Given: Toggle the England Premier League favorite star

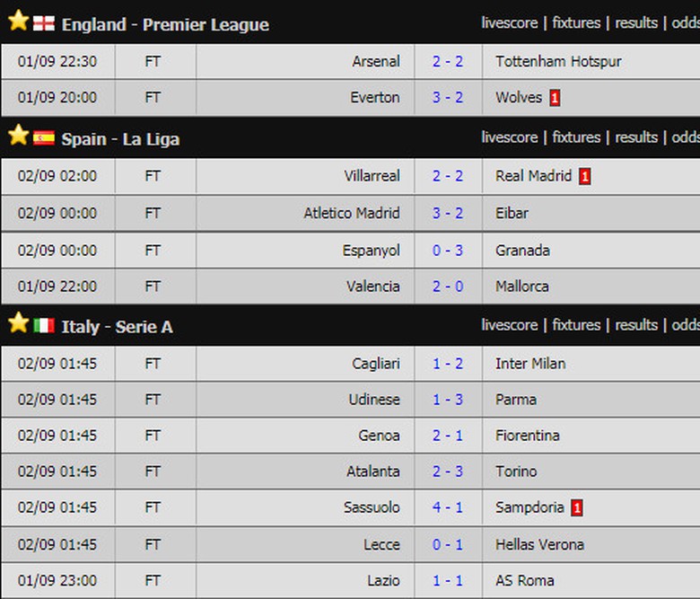Looking at the screenshot, I should coord(18,22).
